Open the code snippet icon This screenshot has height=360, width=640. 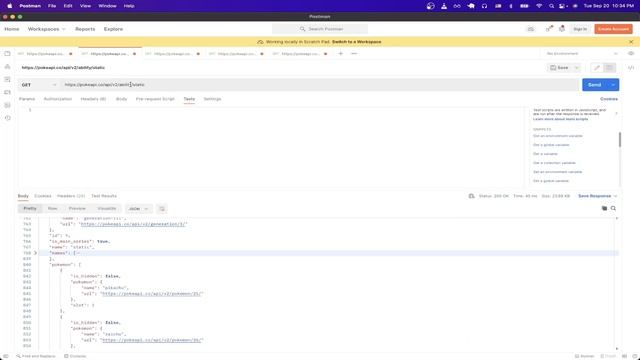coord(631,68)
